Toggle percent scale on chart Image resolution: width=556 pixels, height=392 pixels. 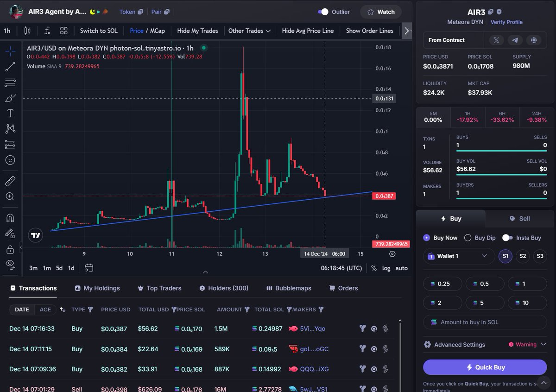[374, 268]
